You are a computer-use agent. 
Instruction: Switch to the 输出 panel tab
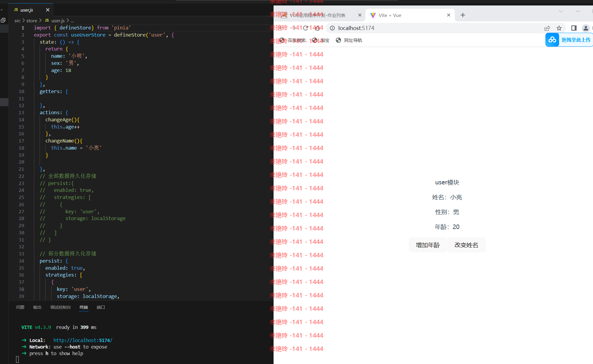[37, 307]
